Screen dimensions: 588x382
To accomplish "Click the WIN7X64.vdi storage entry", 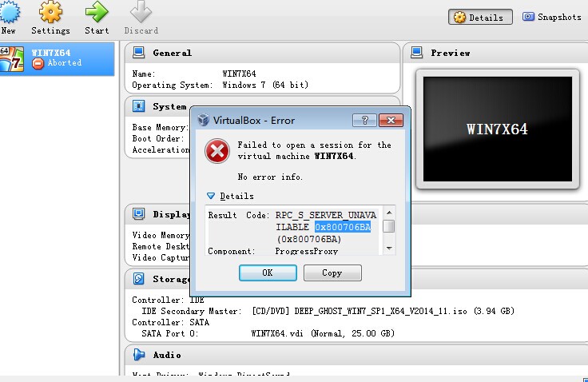I will (x=323, y=333).
